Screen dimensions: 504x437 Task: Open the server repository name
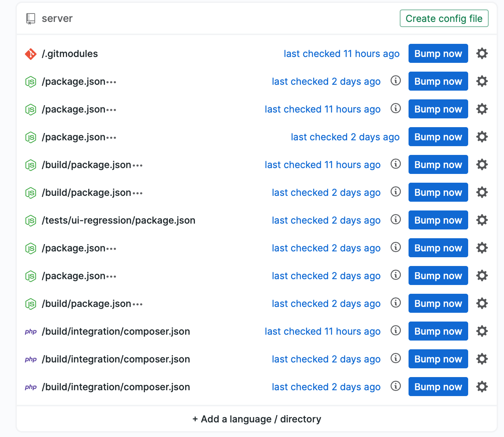57,19
